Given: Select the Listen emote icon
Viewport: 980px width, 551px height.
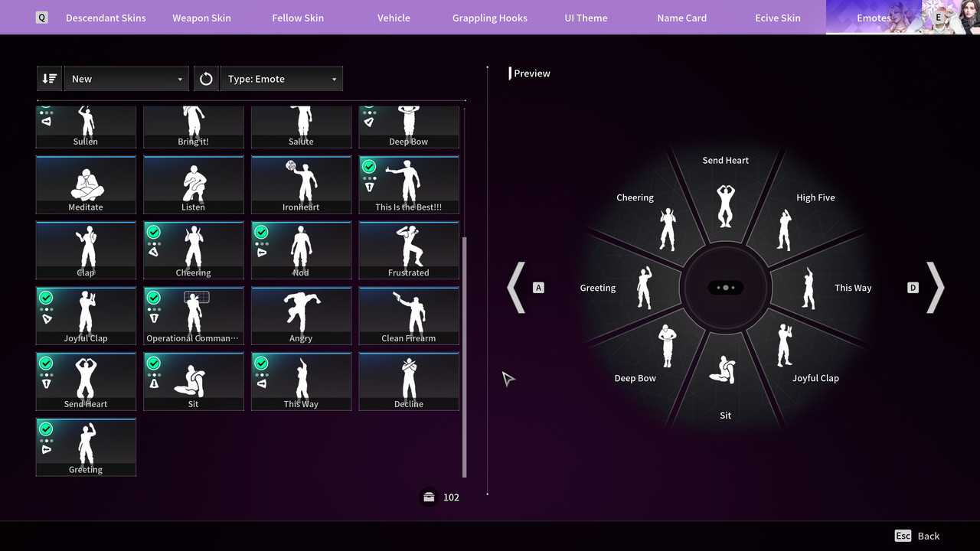Looking at the screenshot, I should point(193,184).
